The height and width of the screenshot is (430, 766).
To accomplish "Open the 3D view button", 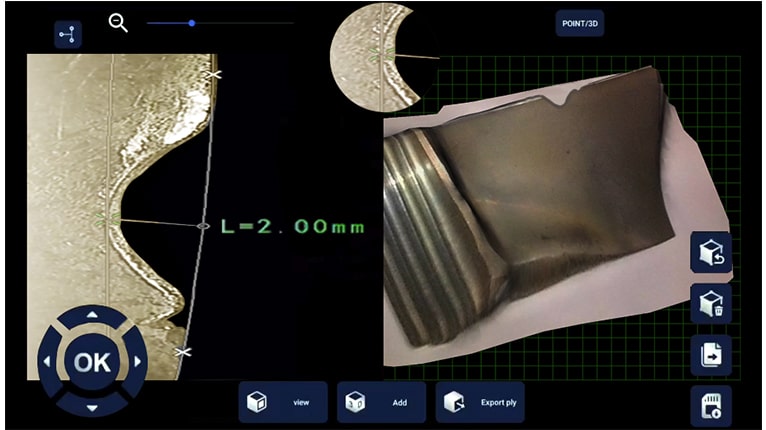I will 283,402.
